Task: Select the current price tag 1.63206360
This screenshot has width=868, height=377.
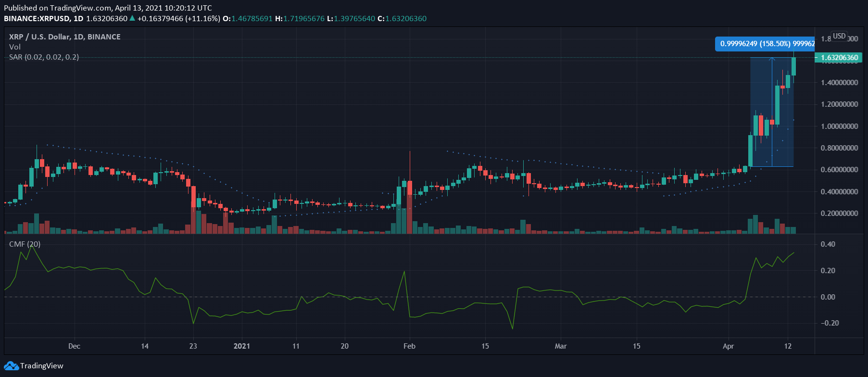Action: 839,58
